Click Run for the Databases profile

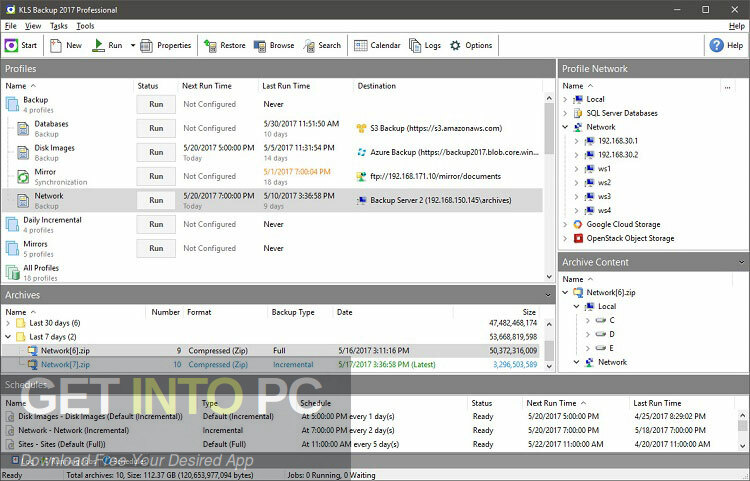(156, 128)
